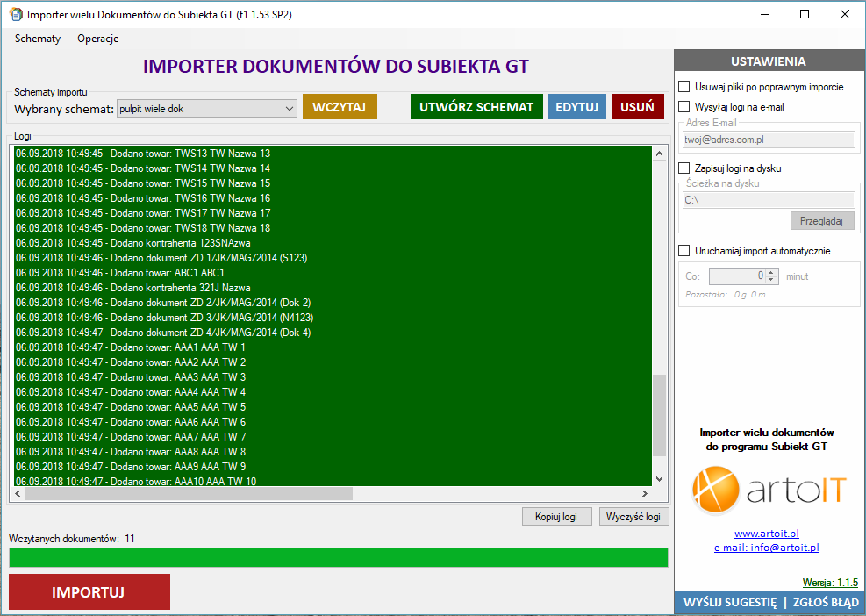Click the Adres E-mail input field
The image size is (866, 616).
[x=769, y=140]
